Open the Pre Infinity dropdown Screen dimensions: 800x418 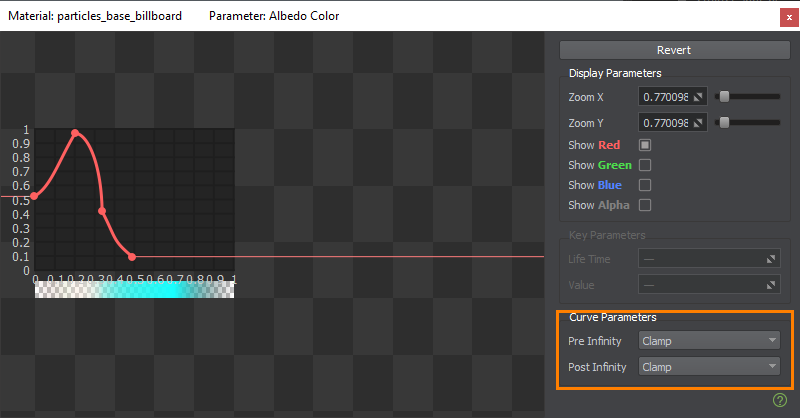[x=709, y=340]
